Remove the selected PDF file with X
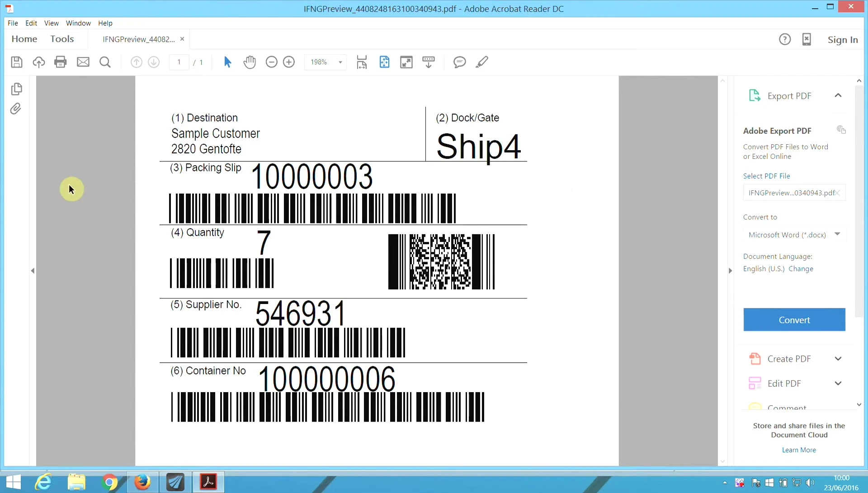This screenshot has height=493, width=868. 837,193
